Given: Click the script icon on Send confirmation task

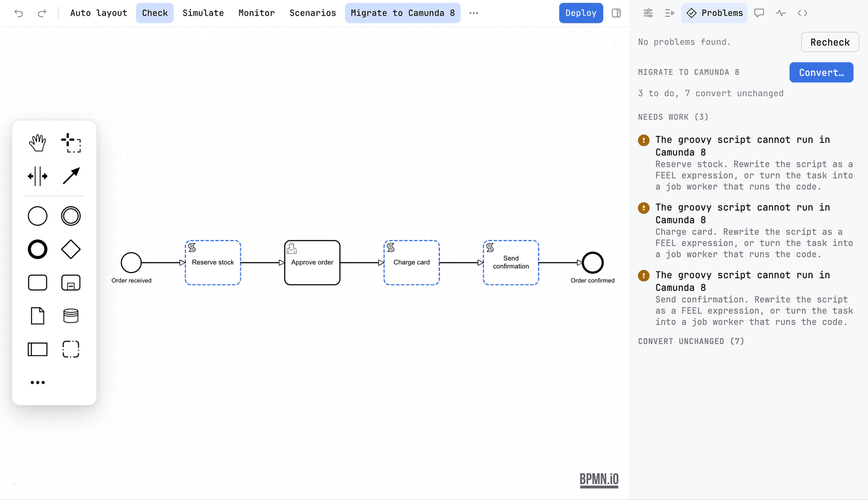Looking at the screenshot, I should coord(490,248).
